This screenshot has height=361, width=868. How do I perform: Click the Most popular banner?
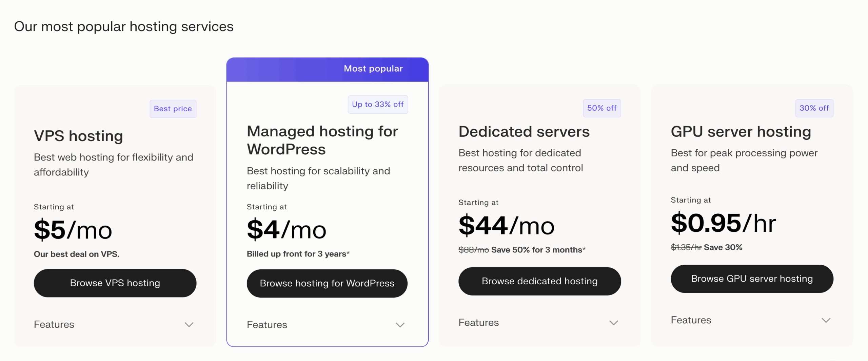373,69
